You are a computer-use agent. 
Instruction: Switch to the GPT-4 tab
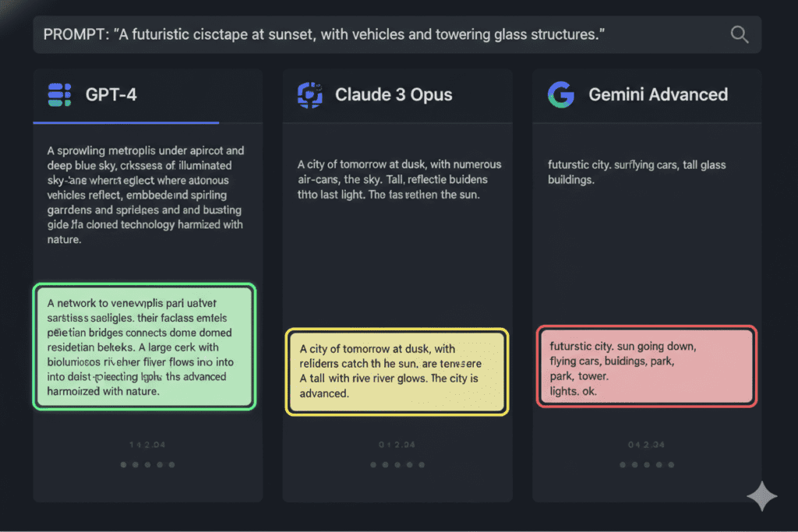[109, 95]
